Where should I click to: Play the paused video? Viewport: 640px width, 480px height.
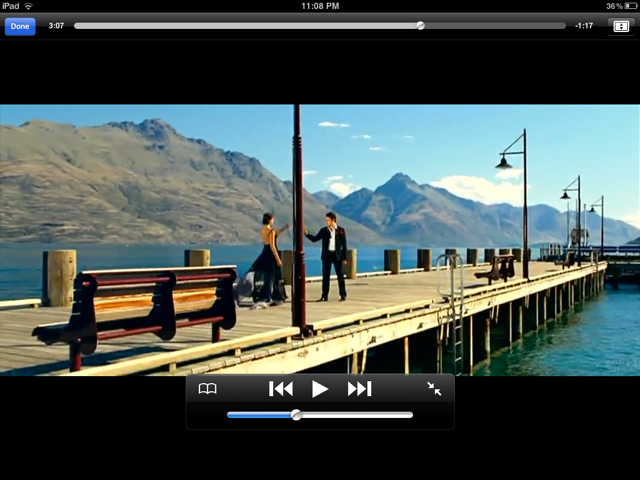320,389
